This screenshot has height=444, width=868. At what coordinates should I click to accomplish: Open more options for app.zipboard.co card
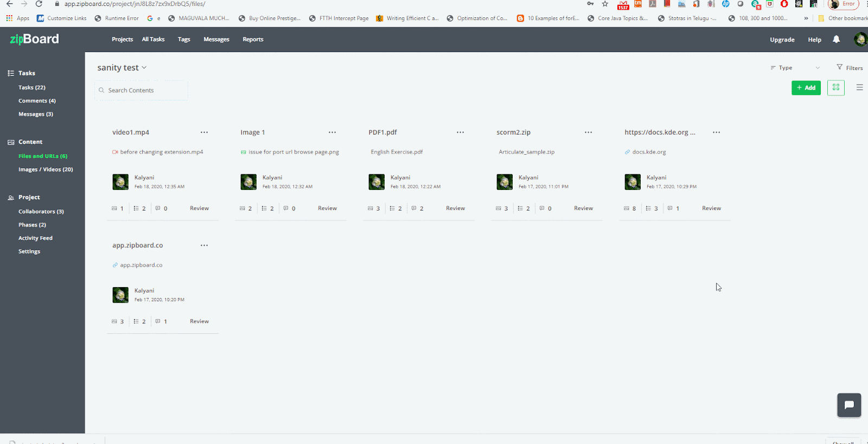tap(204, 245)
